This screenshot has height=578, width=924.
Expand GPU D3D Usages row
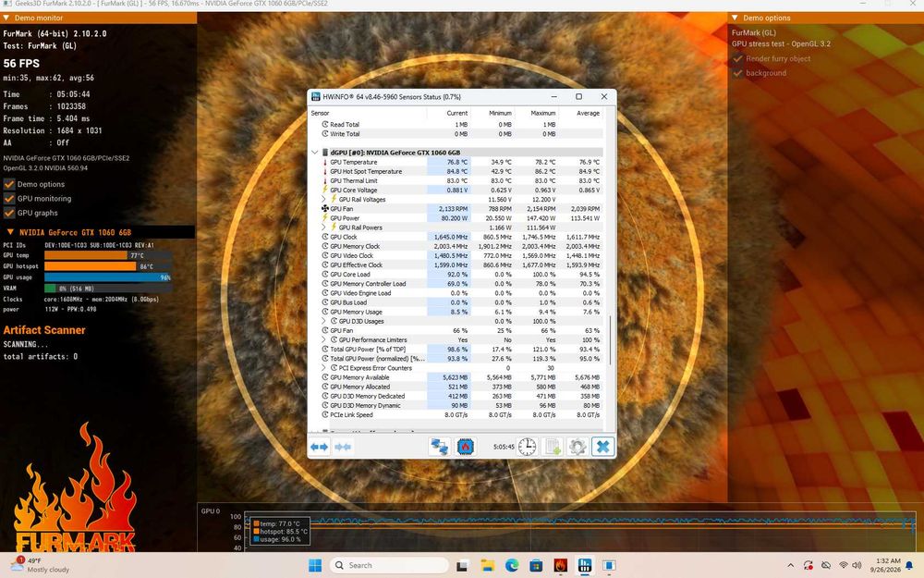point(323,322)
